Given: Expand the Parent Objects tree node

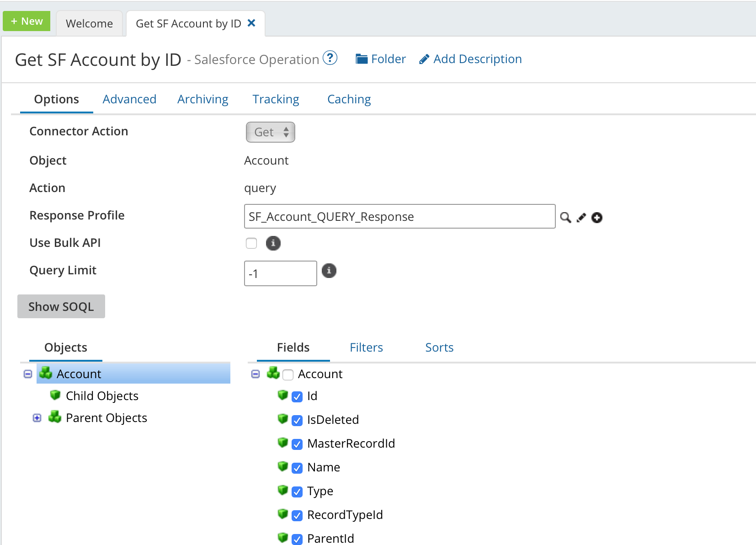Looking at the screenshot, I should point(37,418).
